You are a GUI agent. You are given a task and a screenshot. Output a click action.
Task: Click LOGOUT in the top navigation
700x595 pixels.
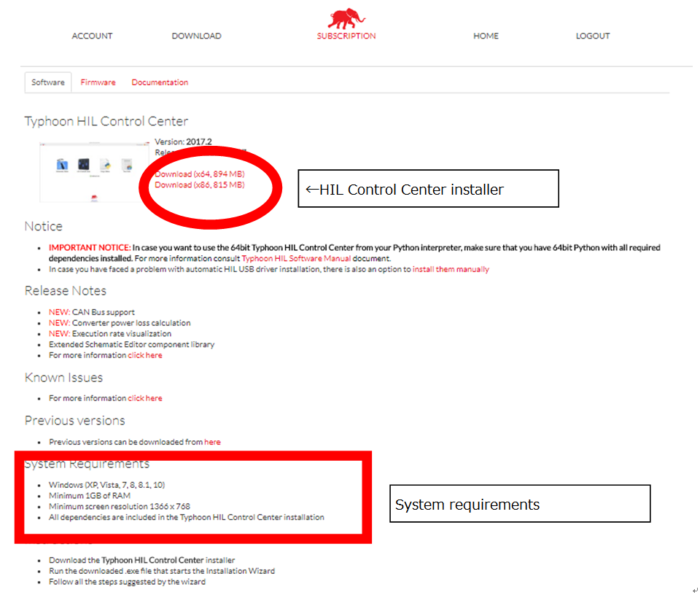click(x=592, y=36)
